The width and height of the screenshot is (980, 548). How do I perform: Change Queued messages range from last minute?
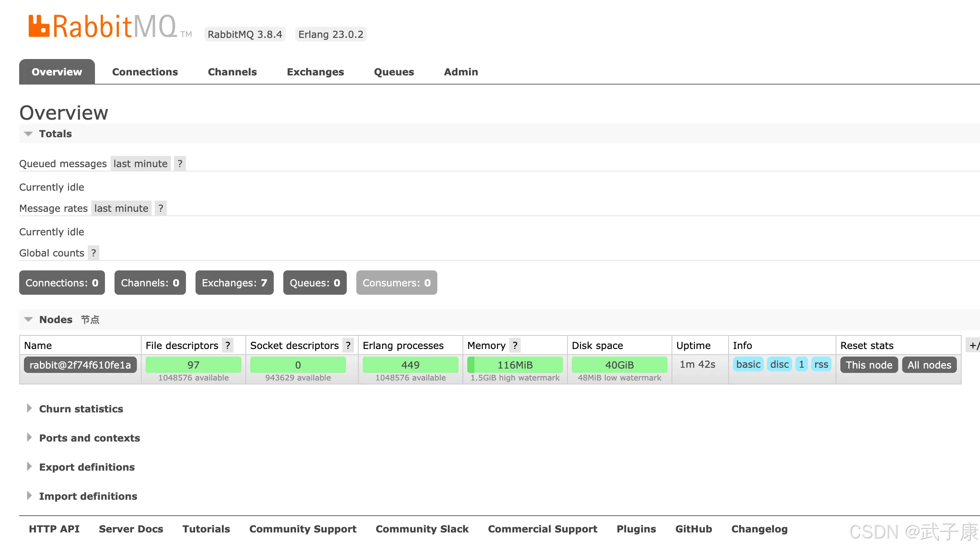click(140, 164)
